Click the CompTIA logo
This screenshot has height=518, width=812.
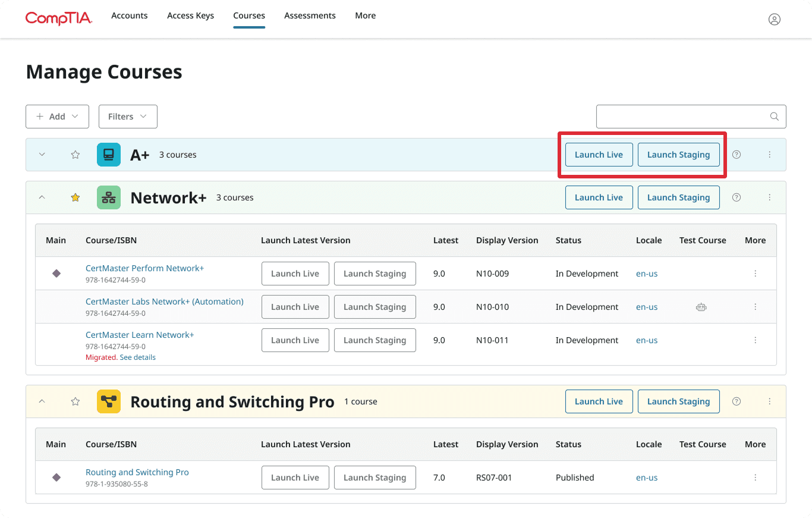tap(59, 18)
